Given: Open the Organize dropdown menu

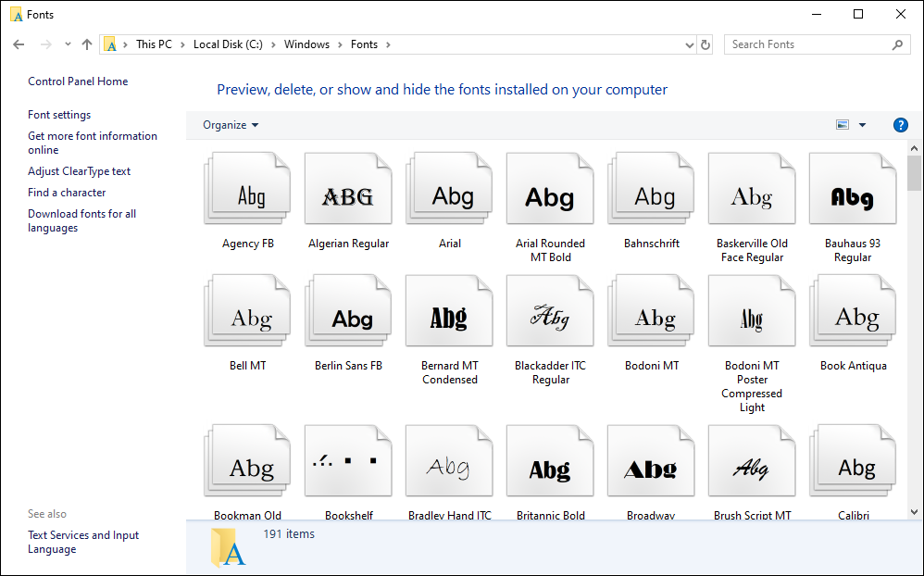Looking at the screenshot, I should [x=231, y=125].
